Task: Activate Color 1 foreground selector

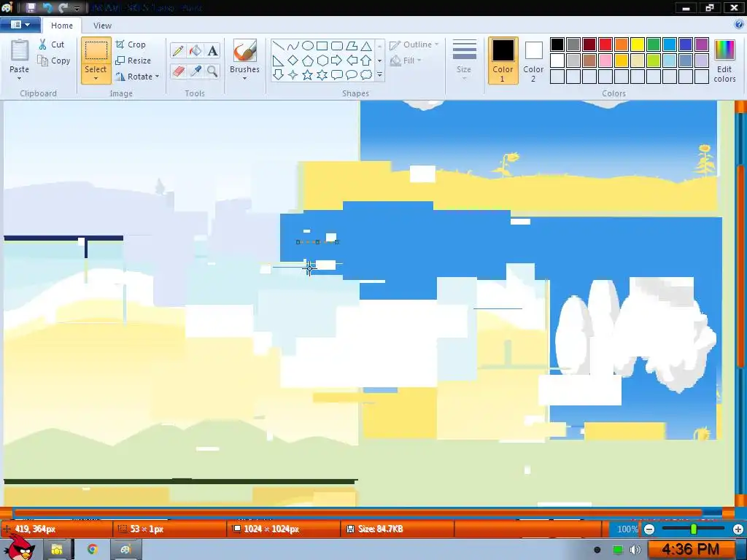Action: (x=503, y=61)
